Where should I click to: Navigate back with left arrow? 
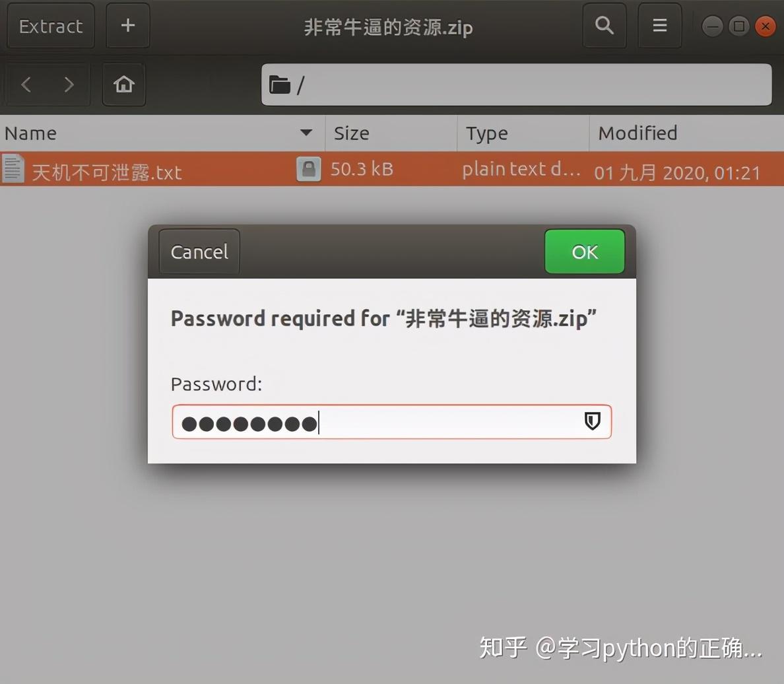click(x=26, y=84)
